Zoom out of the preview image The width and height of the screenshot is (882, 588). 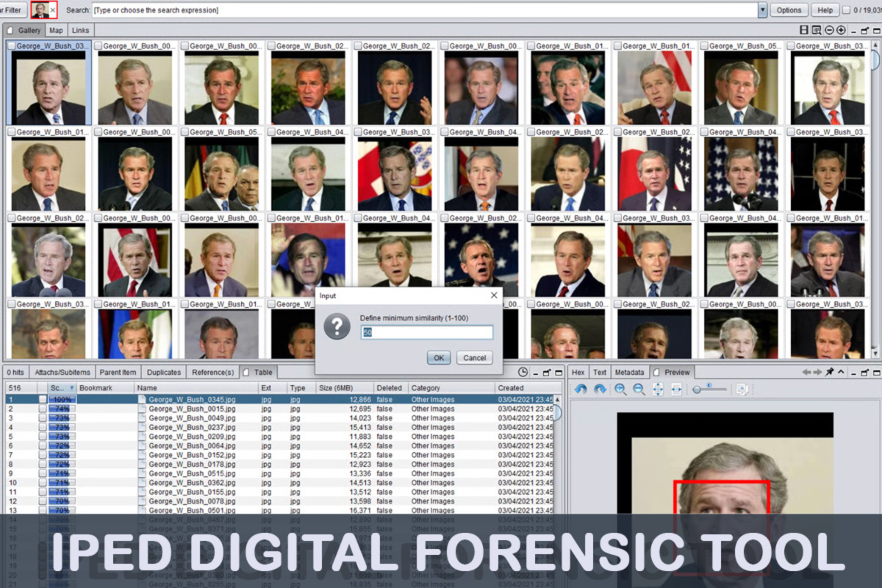[639, 390]
